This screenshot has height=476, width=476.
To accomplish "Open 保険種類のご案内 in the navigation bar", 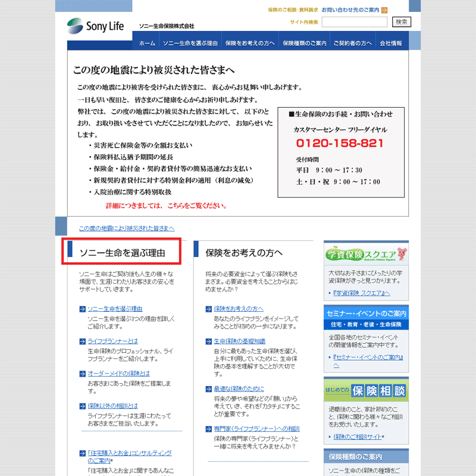I will pos(305,43).
